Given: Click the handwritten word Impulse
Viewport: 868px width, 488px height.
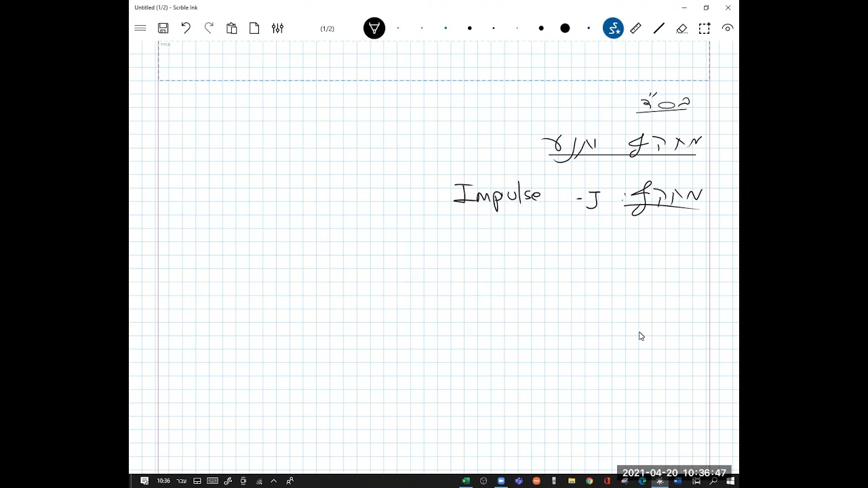Looking at the screenshot, I should (x=497, y=197).
